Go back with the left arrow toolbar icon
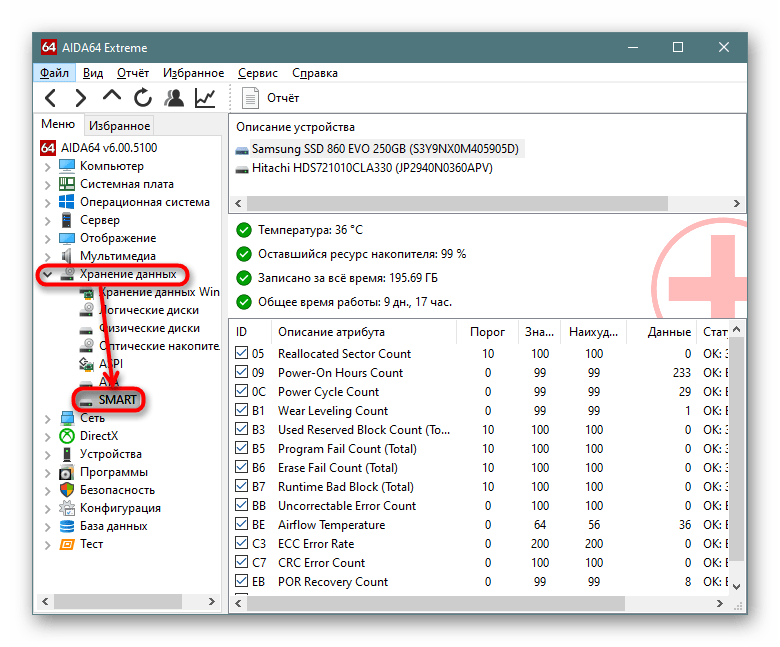 click(51, 98)
